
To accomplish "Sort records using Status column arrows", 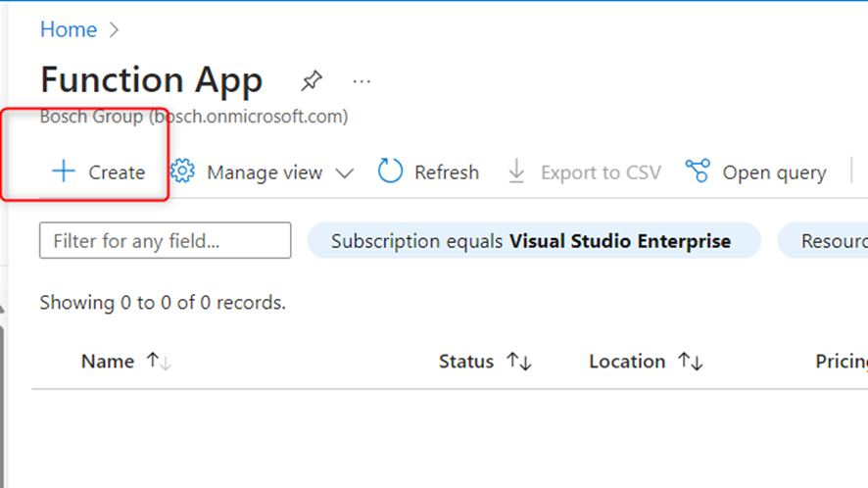I will point(519,362).
